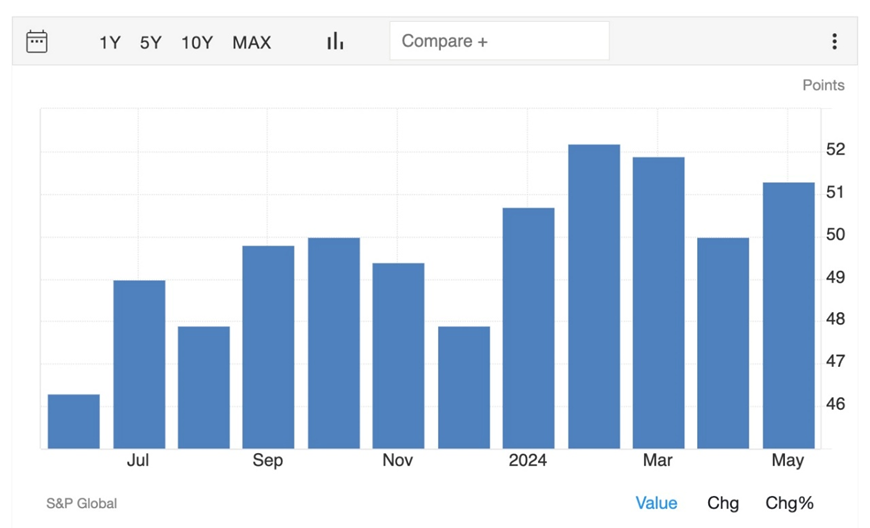The image size is (870, 528).
Task: Select the 1Y time range
Action: pyautogui.click(x=110, y=43)
